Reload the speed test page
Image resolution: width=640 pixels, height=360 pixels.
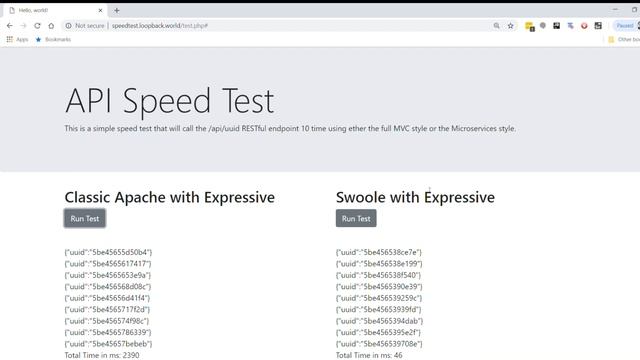37,26
